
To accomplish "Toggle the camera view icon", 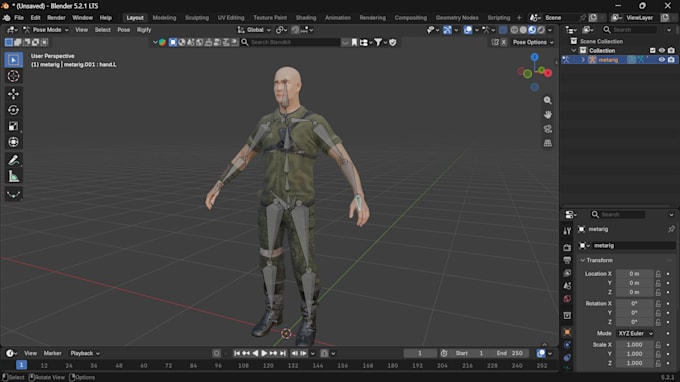I will (548, 129).
